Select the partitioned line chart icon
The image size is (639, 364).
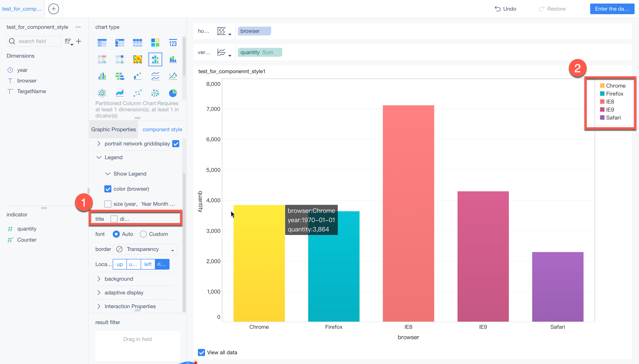pyautogui.click(x=155, y=76)
